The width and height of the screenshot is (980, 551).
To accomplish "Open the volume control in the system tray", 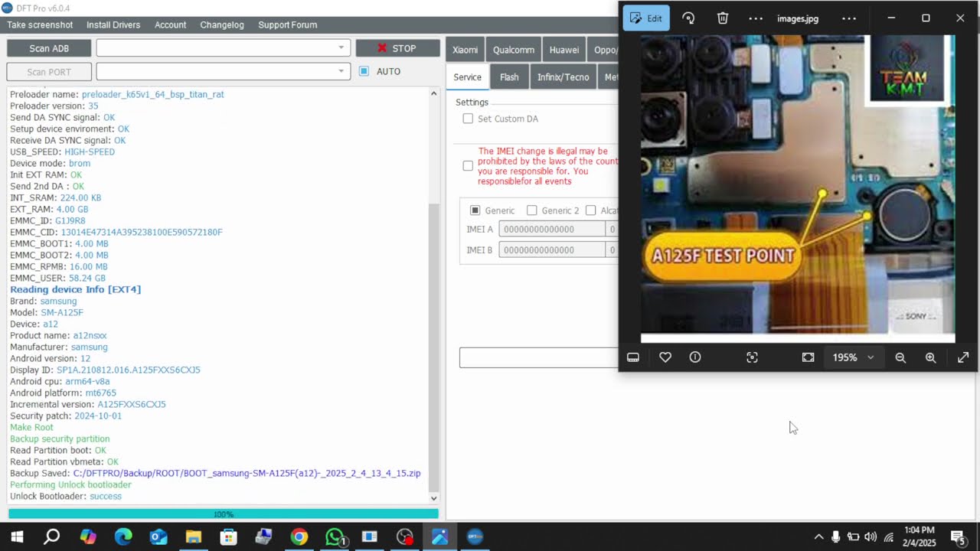I will [871, 536].
